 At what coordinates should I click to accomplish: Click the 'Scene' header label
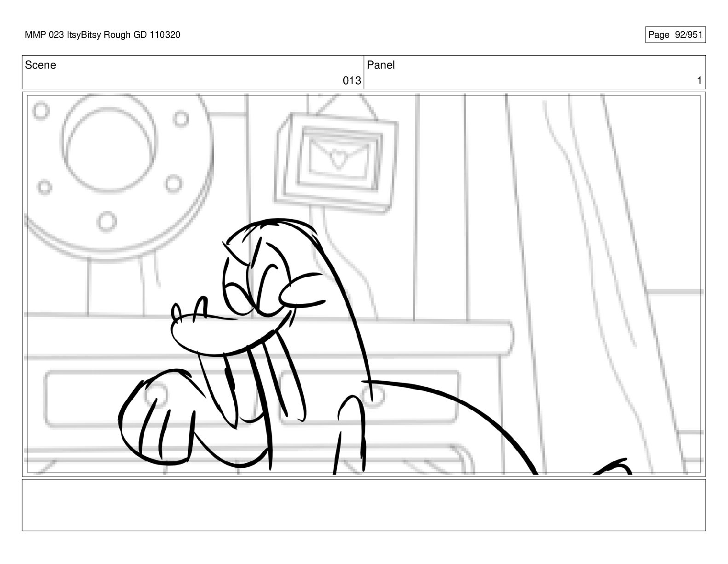click(x=40, y=65)
